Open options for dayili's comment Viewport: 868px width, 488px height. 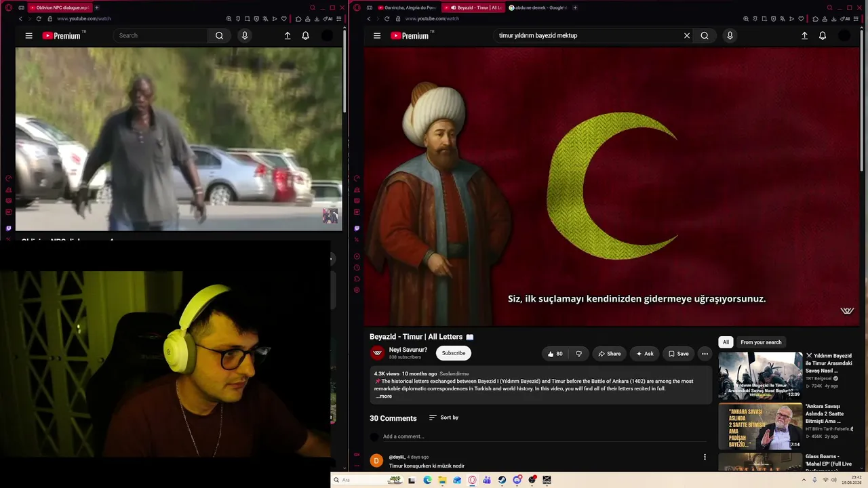pyautogui.click(x=705, y=457)
